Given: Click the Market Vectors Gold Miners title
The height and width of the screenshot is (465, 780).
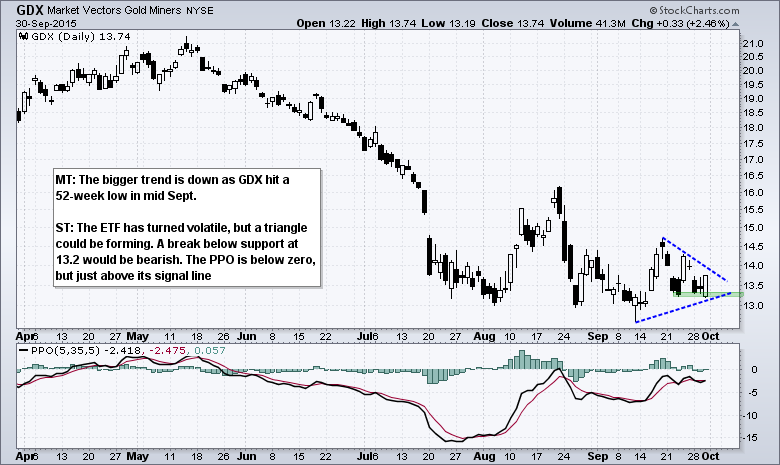Looking at the screenshot, I should click(114, 10).
